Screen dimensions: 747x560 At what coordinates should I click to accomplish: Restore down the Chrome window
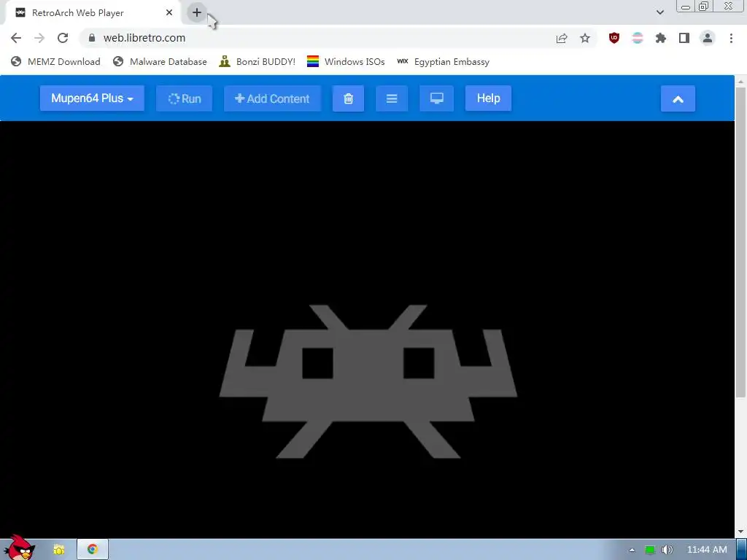(703, 7)
